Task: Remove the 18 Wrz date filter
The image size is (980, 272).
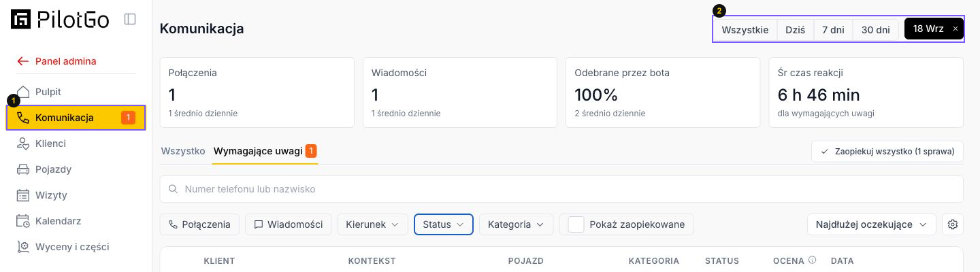Action: click(x=955, y=29)
